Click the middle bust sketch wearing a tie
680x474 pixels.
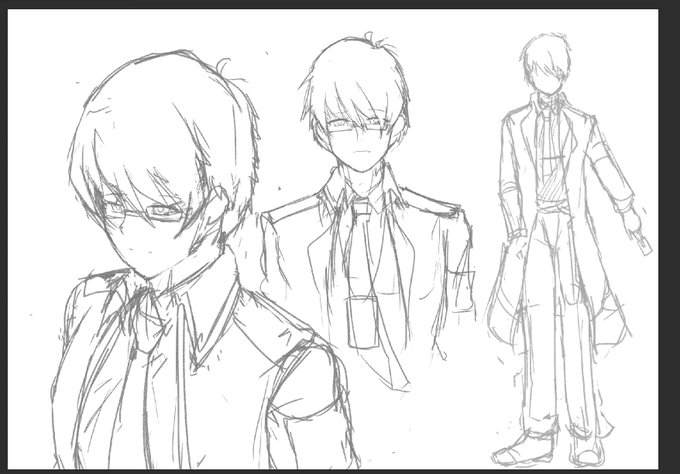(366, 210)
